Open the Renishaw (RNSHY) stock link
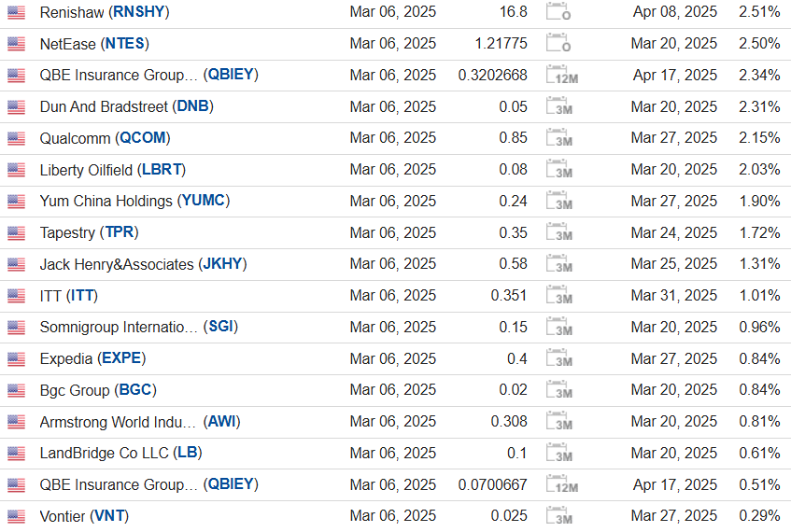791x532 pixels. 105,12
